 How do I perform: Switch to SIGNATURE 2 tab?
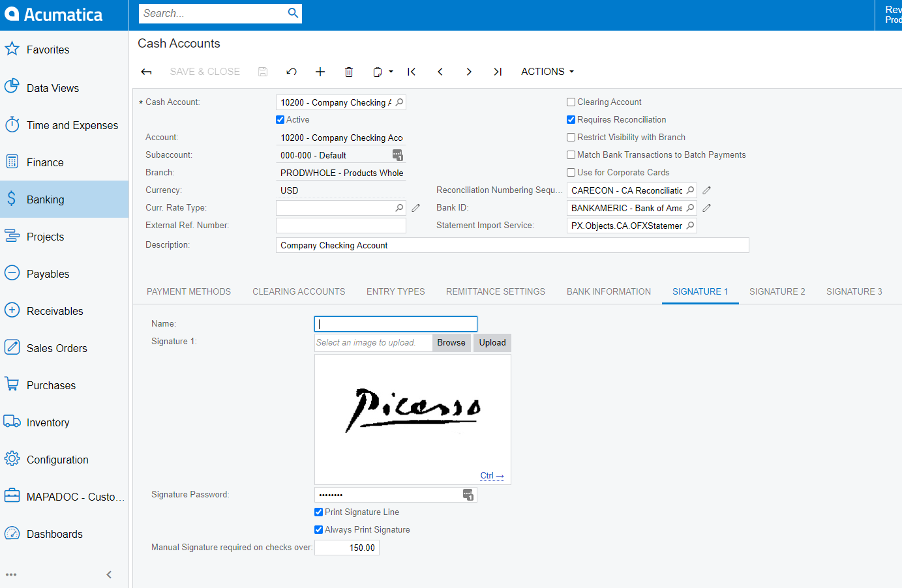pos(777,292)
